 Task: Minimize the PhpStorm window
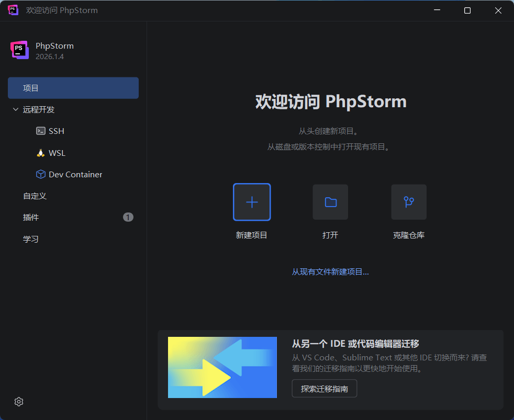[x=437, y=10]
